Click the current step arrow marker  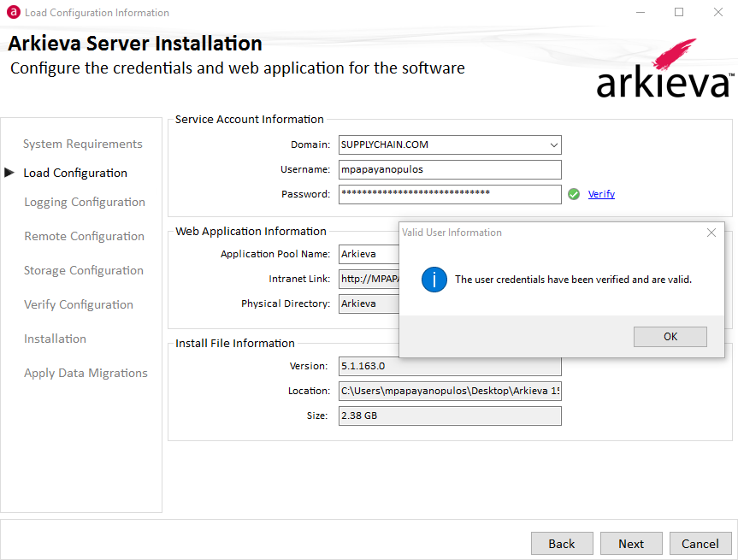pos(9,173)
